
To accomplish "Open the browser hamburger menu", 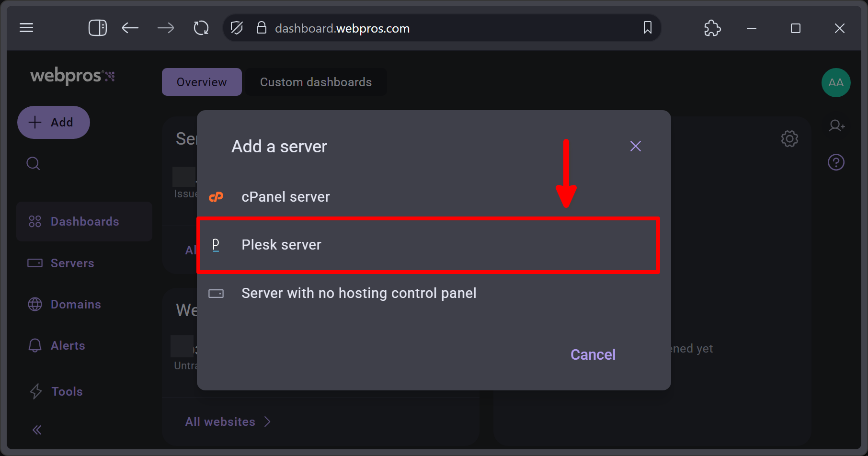I will click(x=26, y=28).
